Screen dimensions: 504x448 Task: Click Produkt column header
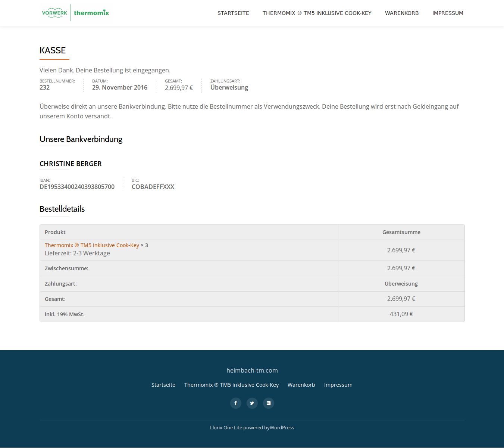(55, 232)
